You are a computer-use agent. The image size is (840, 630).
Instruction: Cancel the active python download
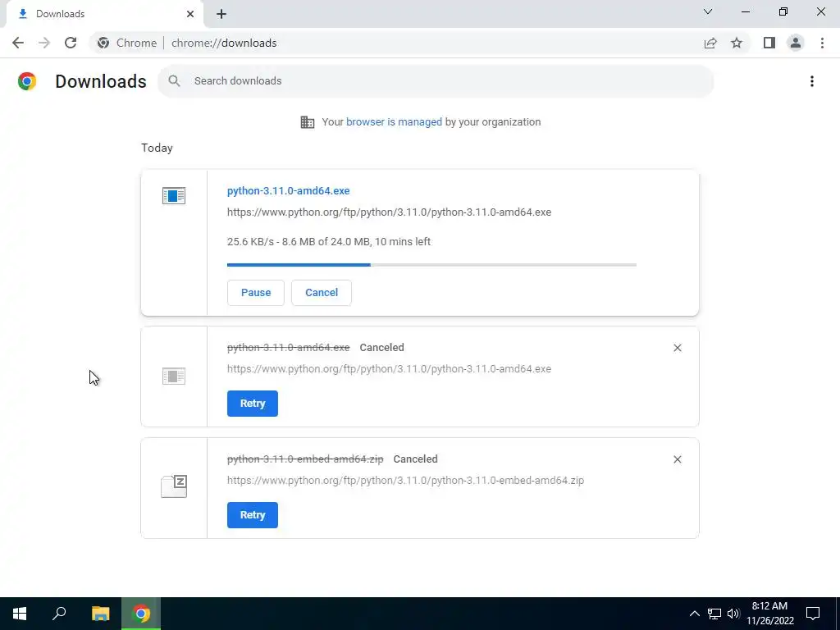[322, 293]
